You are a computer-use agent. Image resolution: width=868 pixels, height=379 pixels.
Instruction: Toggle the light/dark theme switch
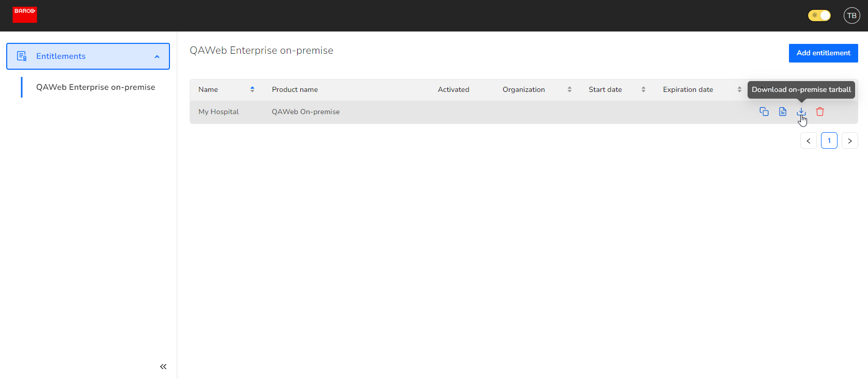pyautogui.click(x=819, y=15)
